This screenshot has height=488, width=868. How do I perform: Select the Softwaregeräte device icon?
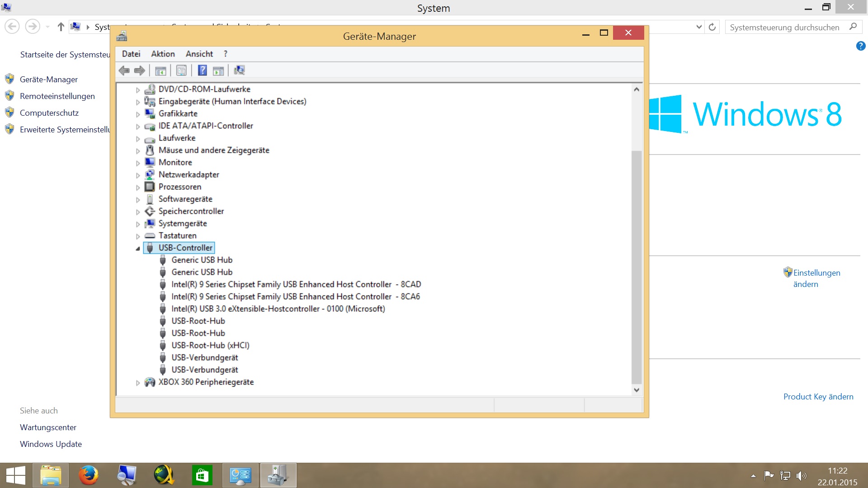[x=150, y=199]
